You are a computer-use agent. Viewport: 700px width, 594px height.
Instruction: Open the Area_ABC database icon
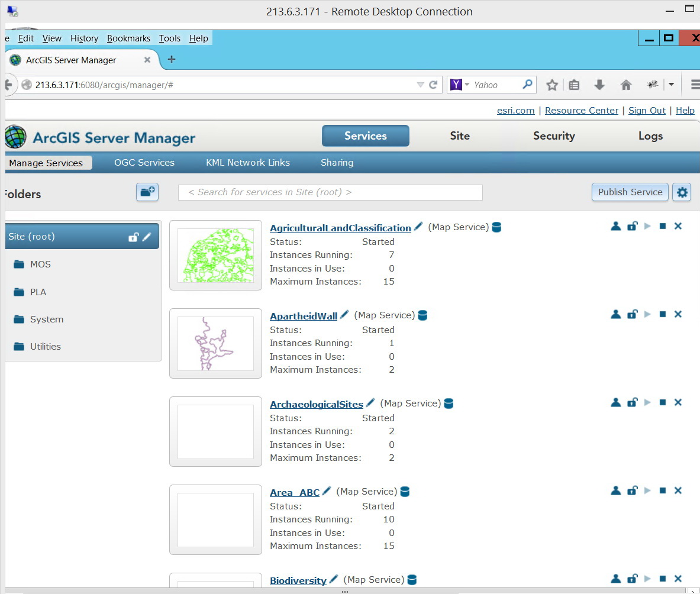tap(405, 492)
